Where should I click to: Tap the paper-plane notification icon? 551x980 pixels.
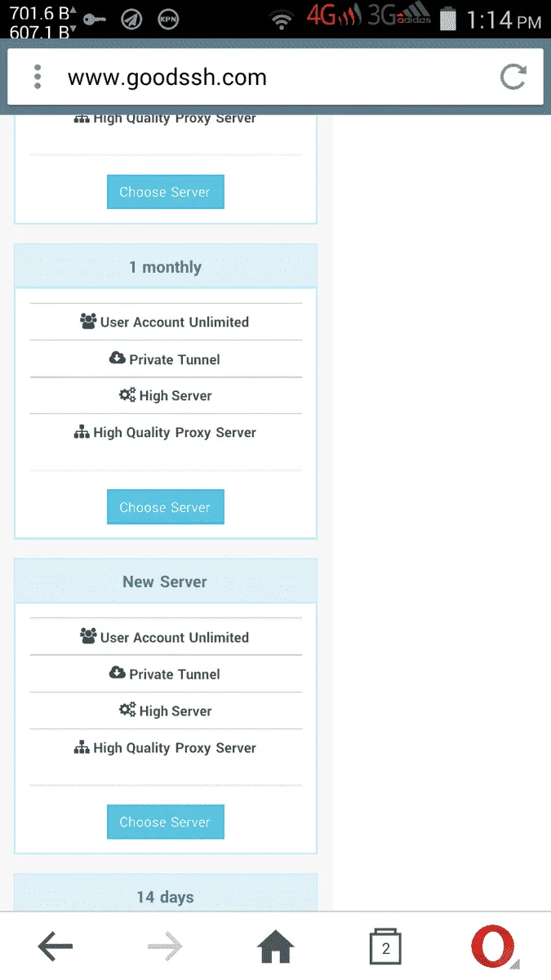[131, 19]
